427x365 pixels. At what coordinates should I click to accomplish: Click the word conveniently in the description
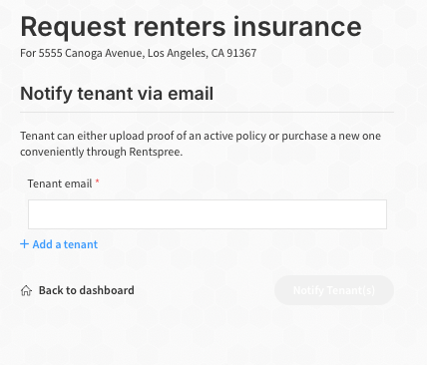pyautogui.click(x=52, y=152)
